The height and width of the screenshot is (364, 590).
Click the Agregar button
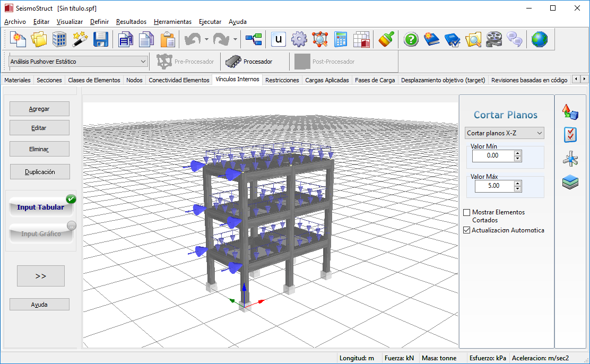click(x=39, y=109)
